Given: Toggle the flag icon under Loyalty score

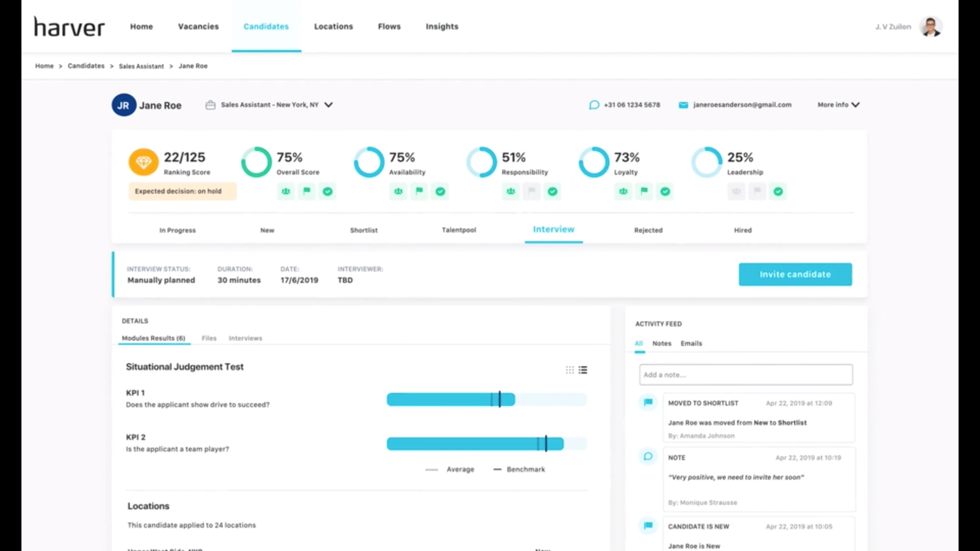Looking at the screenshot, I should click(x=644, y=191).
